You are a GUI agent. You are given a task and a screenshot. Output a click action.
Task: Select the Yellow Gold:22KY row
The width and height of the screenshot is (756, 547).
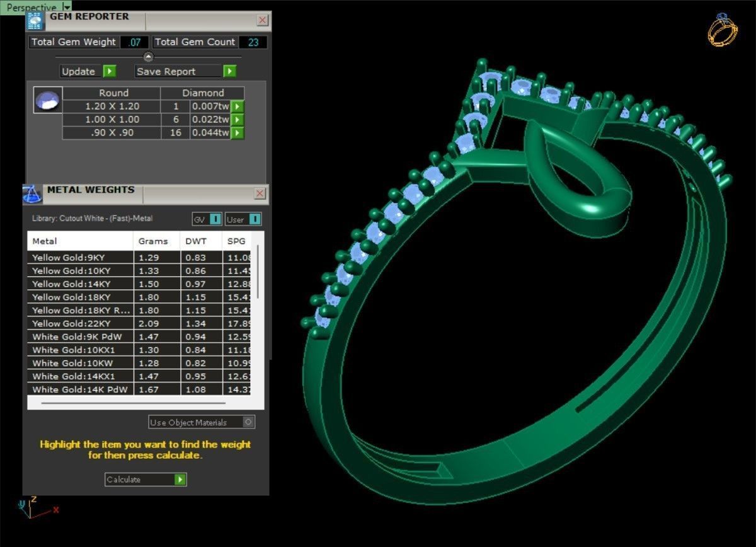[139, 324]
